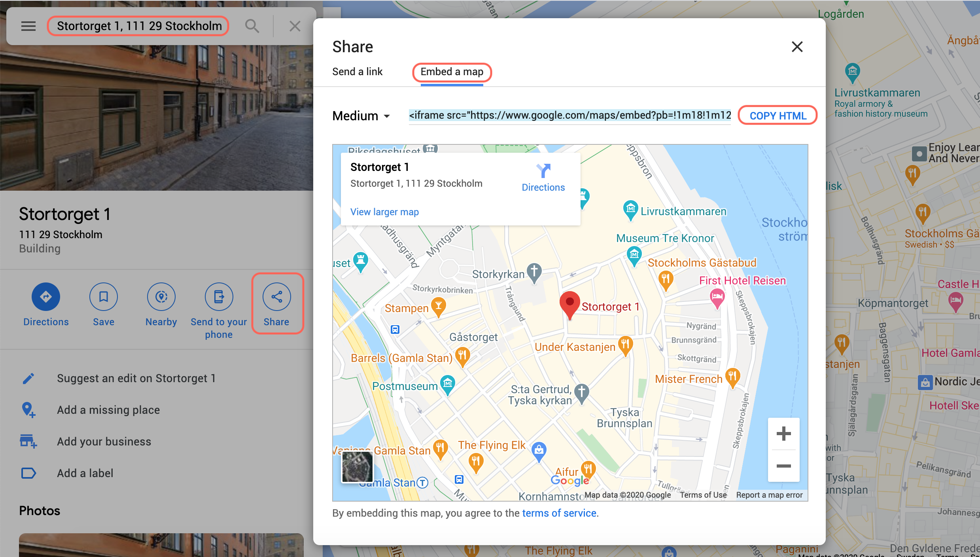Add your business

pyautogui.click(x=104, y=441)
